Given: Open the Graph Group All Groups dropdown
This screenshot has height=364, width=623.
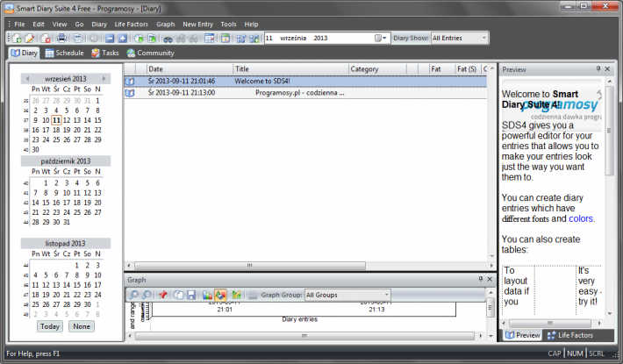Looking at the screenshot, I should (x=386, y=295).
